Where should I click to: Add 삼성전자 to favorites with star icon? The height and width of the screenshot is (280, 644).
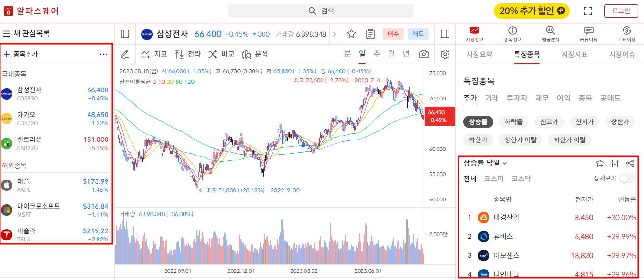click(351, 34)
